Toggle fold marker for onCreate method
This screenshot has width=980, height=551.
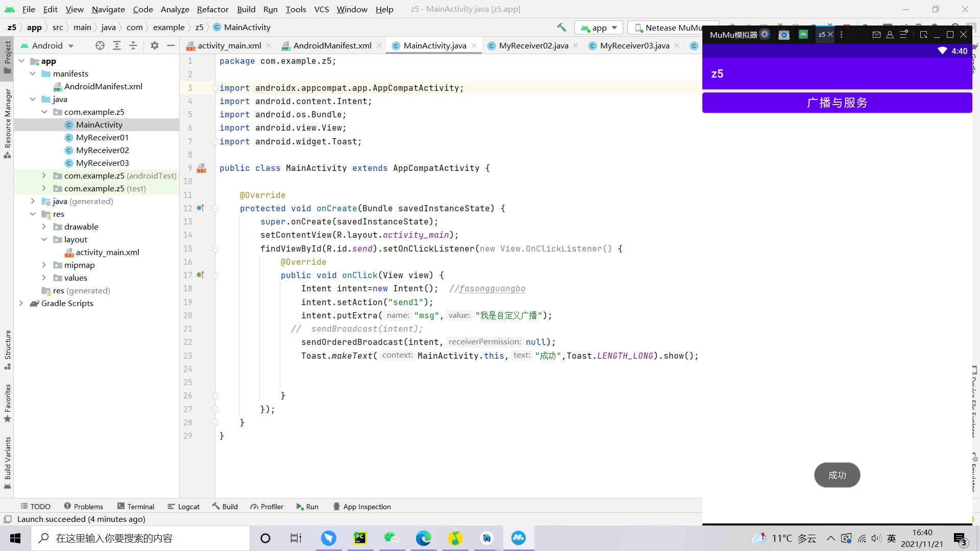coord(215,209)
